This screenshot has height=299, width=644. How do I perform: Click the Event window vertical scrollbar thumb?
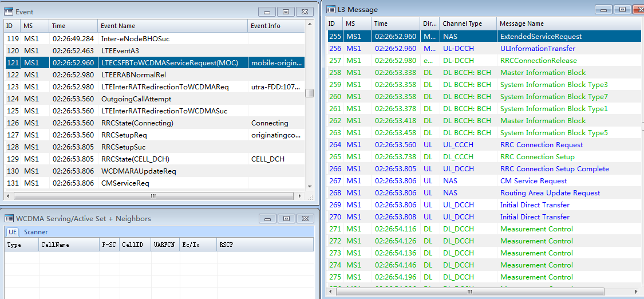309,93
